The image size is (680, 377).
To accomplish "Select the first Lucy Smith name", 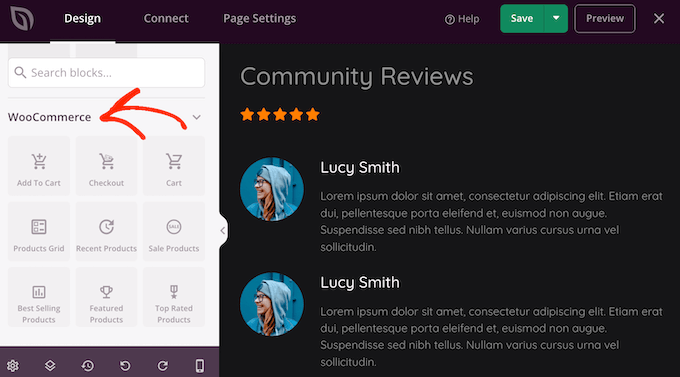I will 360,167.
